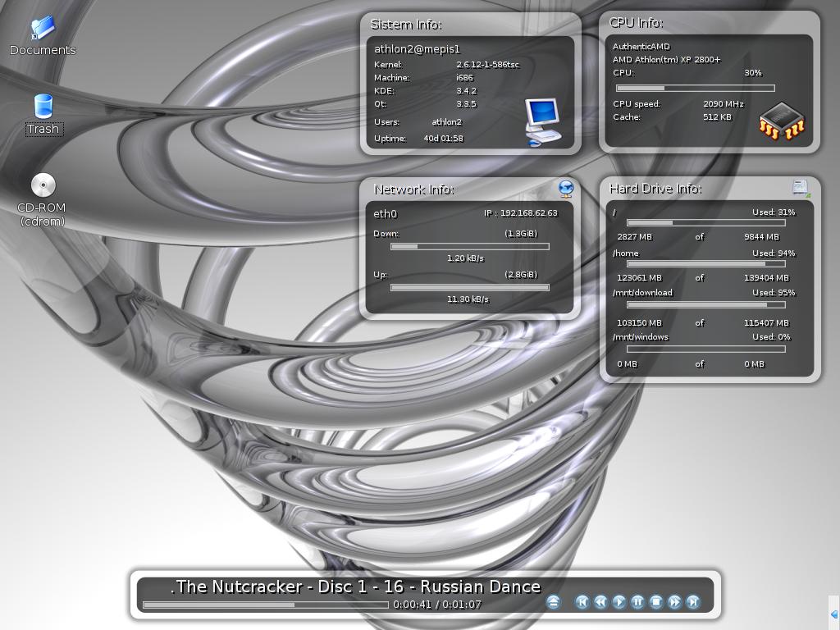Click the blue arrow at screen's bottom-right edge
Screen dimensions: 840x630
coord(834,614)
